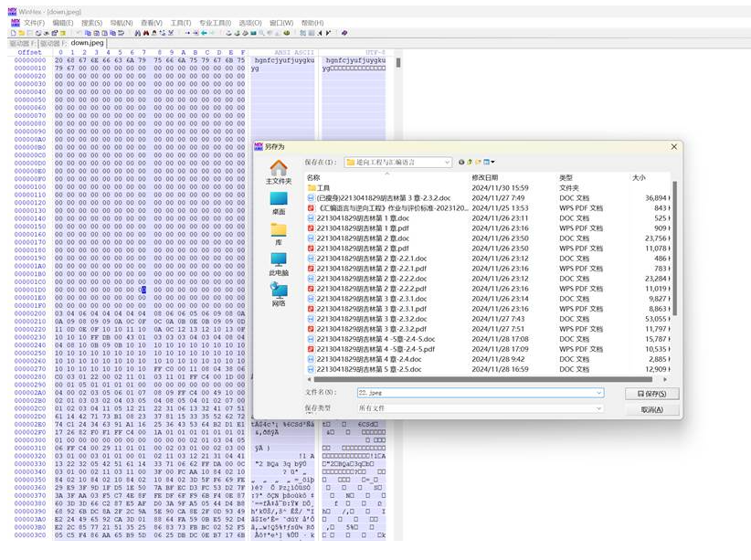The width and height of the screenshot is (751, 560).
Task: Select file 2213041829胡吉林第 1 章.doc
Action: pyautogui.click(x=358, y=218)
